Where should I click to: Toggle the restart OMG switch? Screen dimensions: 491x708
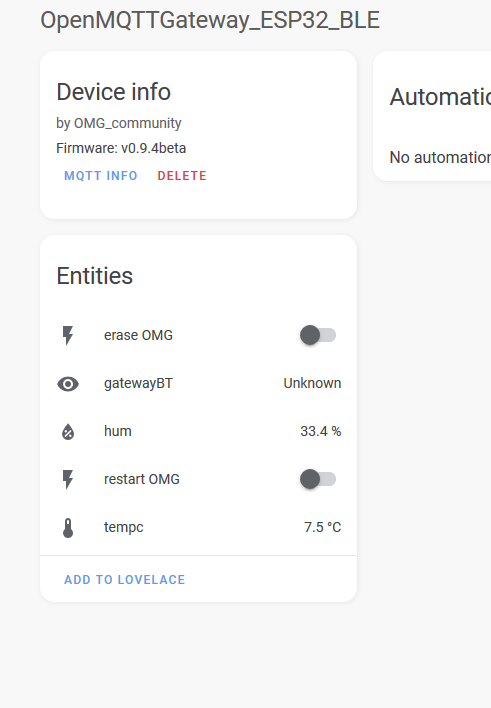318,479
